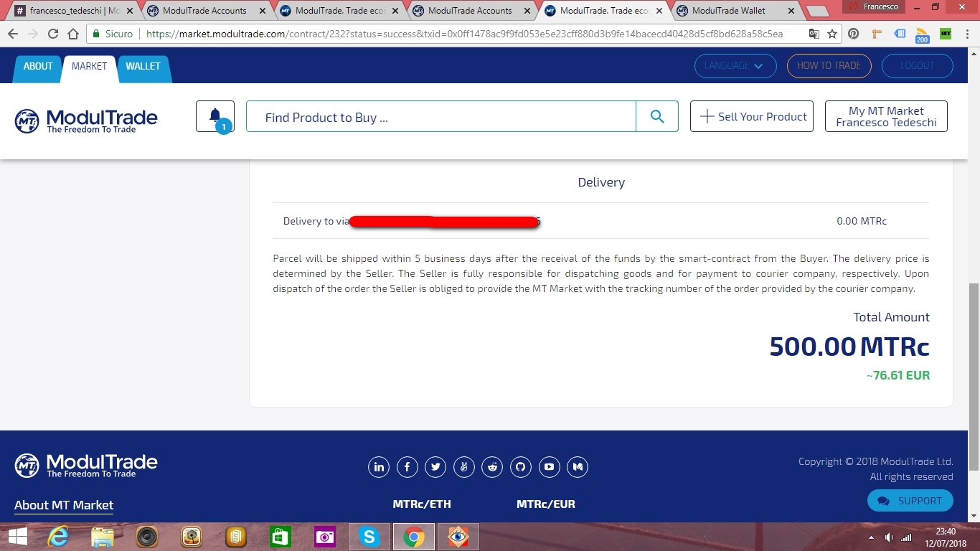Image resolution: width=980 pixels, height=551 pixels.
Task: Select the MARKET tab
Action: point(89,66)
